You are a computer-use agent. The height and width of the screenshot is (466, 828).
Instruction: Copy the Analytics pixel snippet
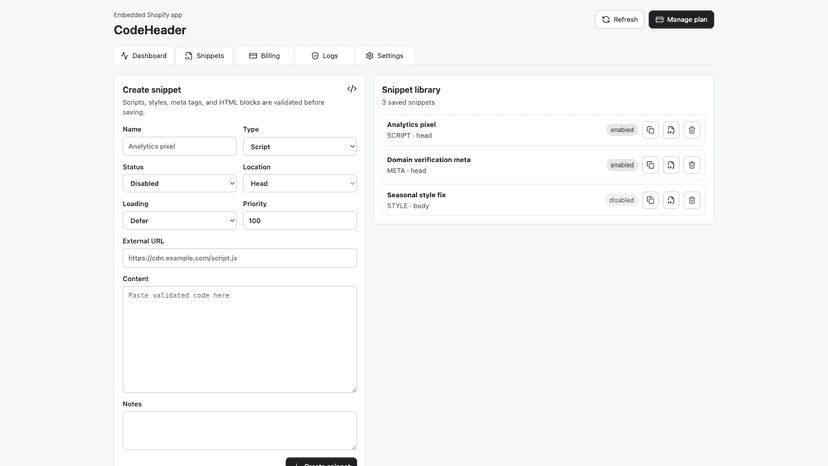650,130
